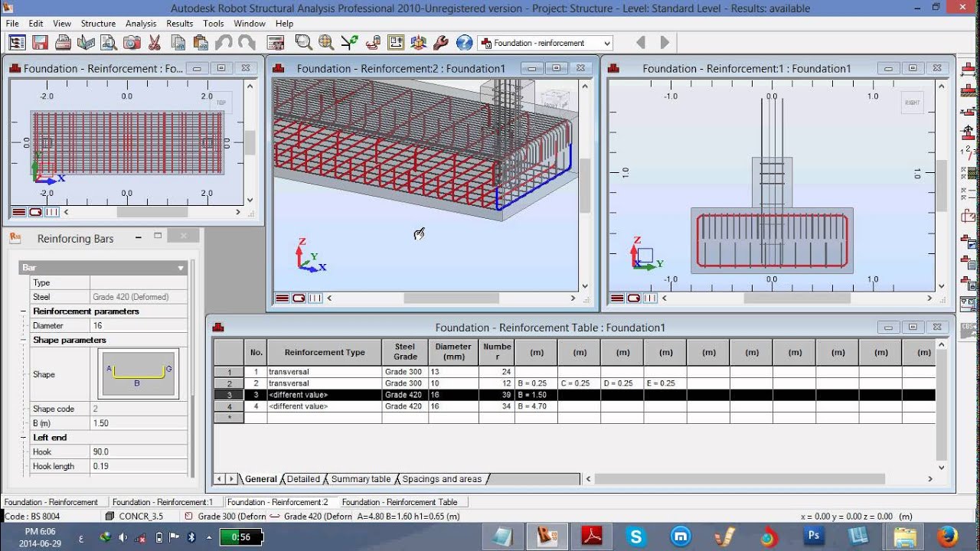Screen dimensions: 980x551
Task: Click the right arrow navigation button
Action: pyautogui.click(x=665, y=43)
